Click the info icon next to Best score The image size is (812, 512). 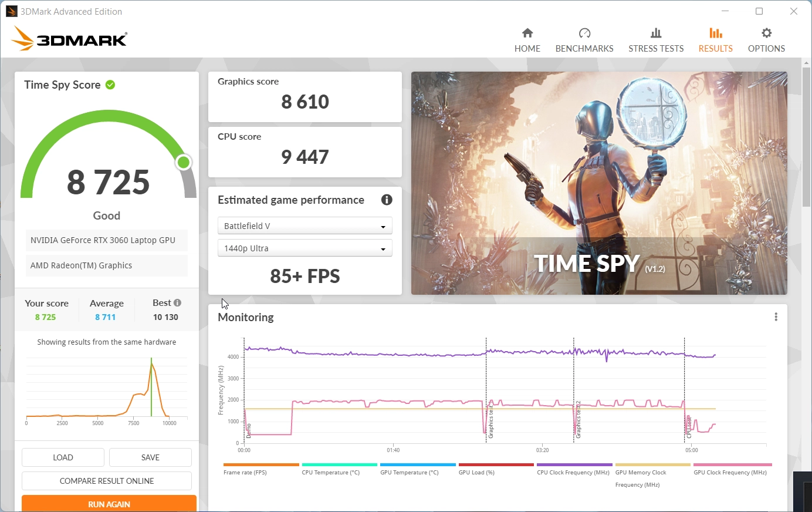point(178,302)
